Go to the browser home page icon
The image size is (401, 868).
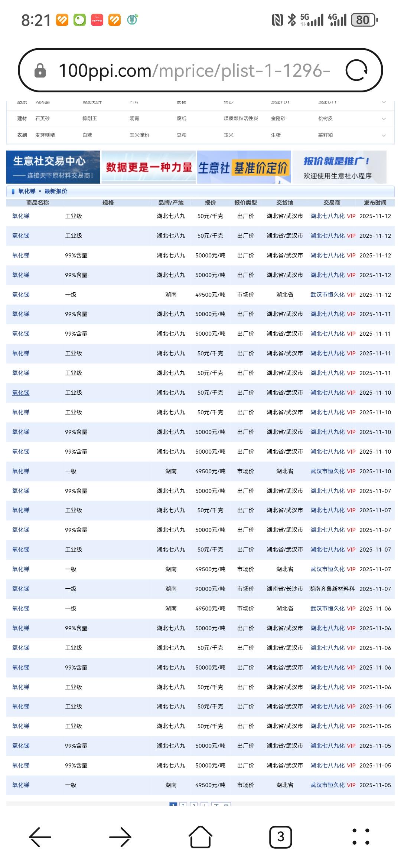(x=200, y=837)
